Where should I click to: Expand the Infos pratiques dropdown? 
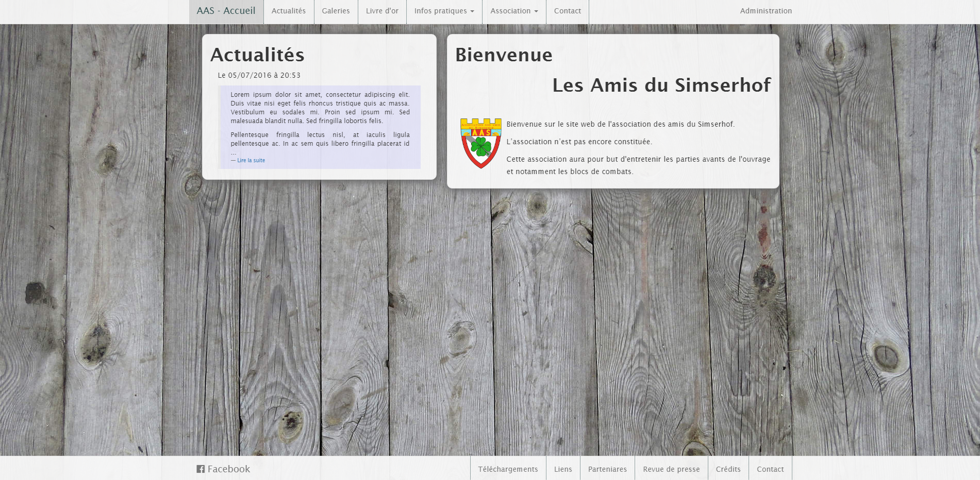coord(444,11)
